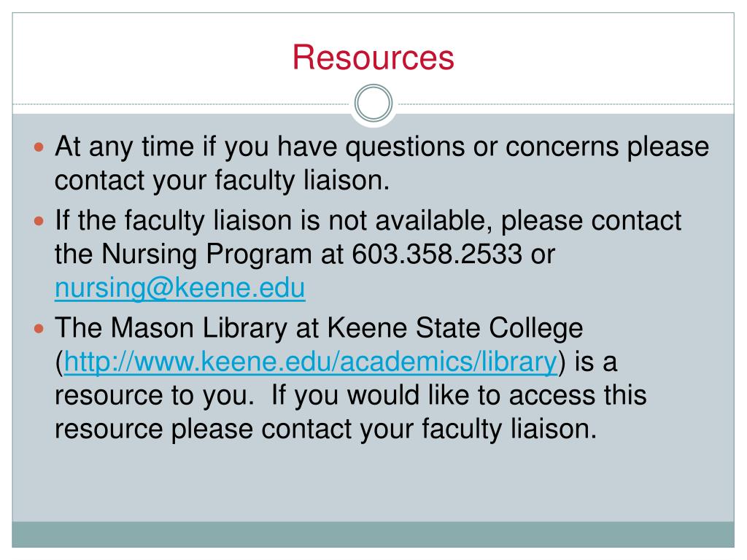747x560 pixels.
Task: Click the dotted divider line right of circle
Action: click(565, 104)
